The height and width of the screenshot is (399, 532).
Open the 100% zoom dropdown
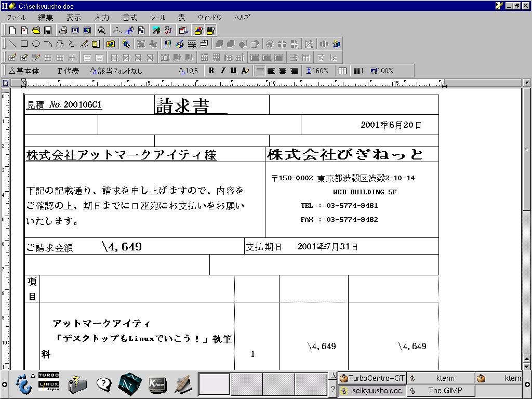(x=382, y=71)
